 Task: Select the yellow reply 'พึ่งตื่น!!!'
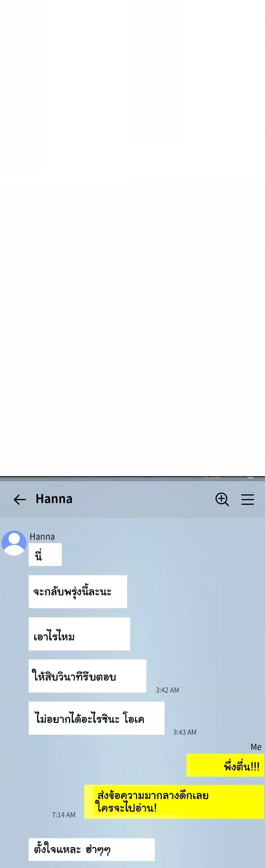225,765
